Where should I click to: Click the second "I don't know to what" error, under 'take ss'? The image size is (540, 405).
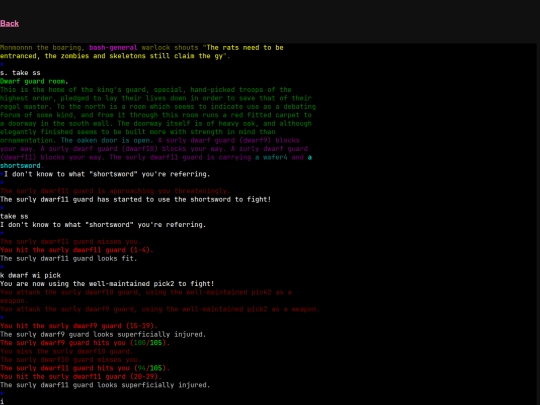tap(103, 225)
